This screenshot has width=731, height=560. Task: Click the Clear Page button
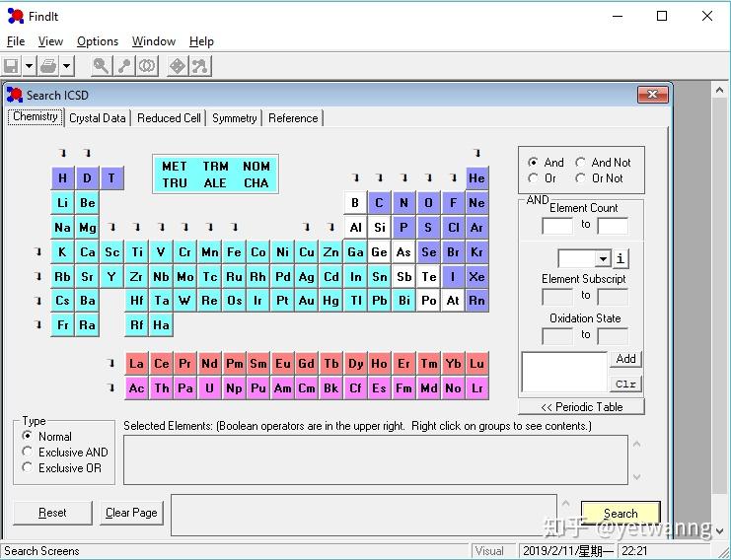tap(131, 513)
